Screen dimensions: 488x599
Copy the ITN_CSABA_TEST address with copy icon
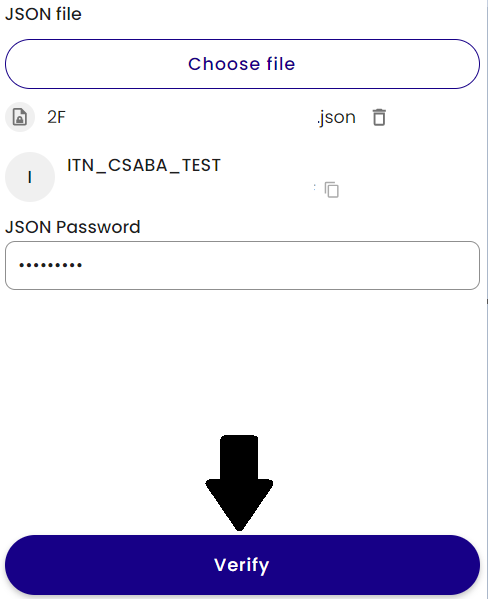pyautogui.click(x=332, y=190)
